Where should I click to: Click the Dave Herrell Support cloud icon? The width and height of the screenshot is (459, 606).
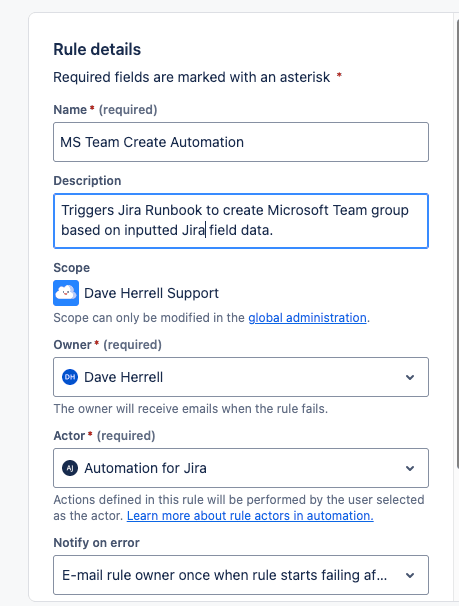66,293
